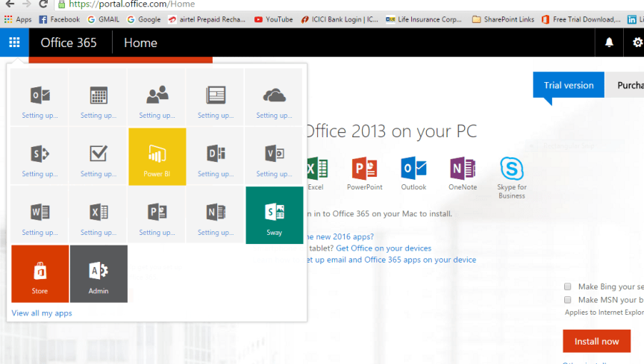Open the Admin tile
The image size is (644, 364).
tap(99, 274)
